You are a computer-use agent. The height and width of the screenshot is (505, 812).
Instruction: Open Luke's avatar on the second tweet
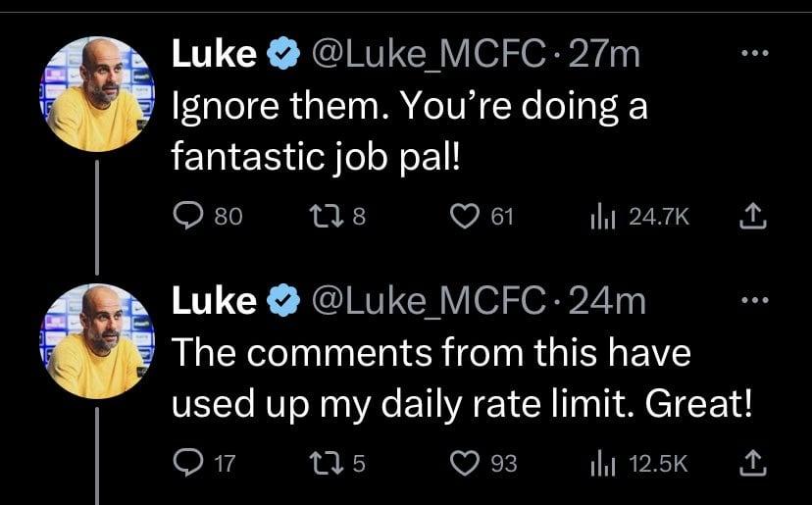pyautogui.click(x=96, y=340)
